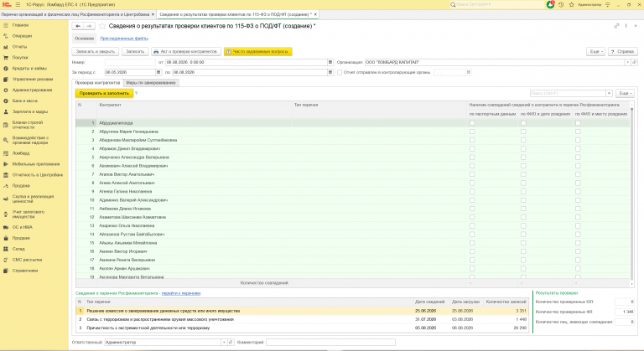Open Мобильные приложения section
The width and height of the screenshot is (644, 351).
(x=36, y=164)
